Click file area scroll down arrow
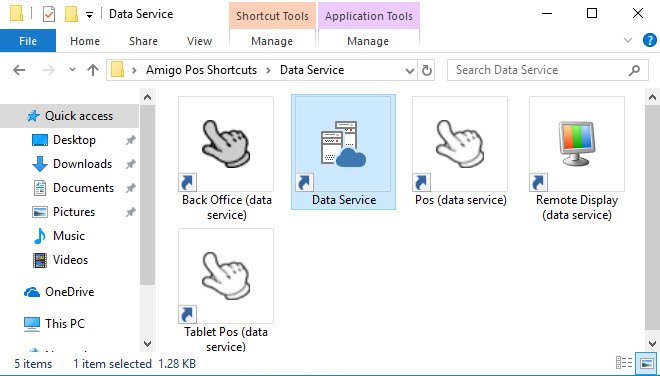 652,343
